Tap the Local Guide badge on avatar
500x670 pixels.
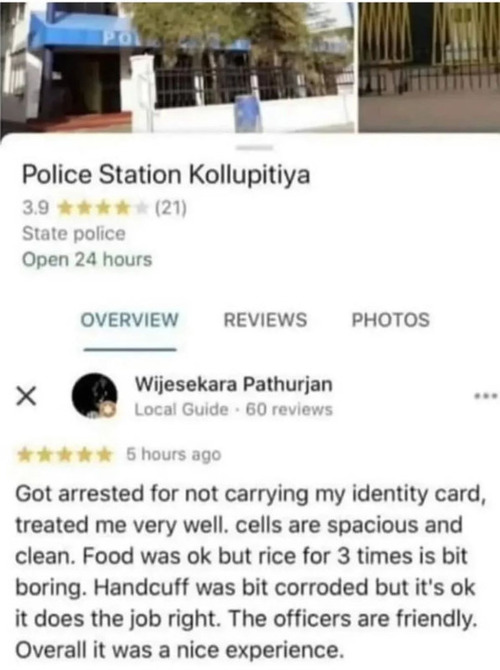click(x=109, y=410)
